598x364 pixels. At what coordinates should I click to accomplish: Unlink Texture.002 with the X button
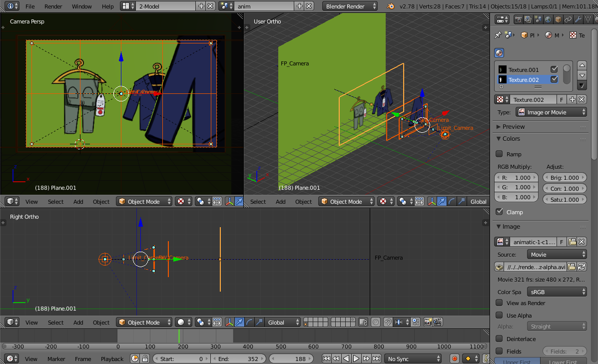click(582, 100)
